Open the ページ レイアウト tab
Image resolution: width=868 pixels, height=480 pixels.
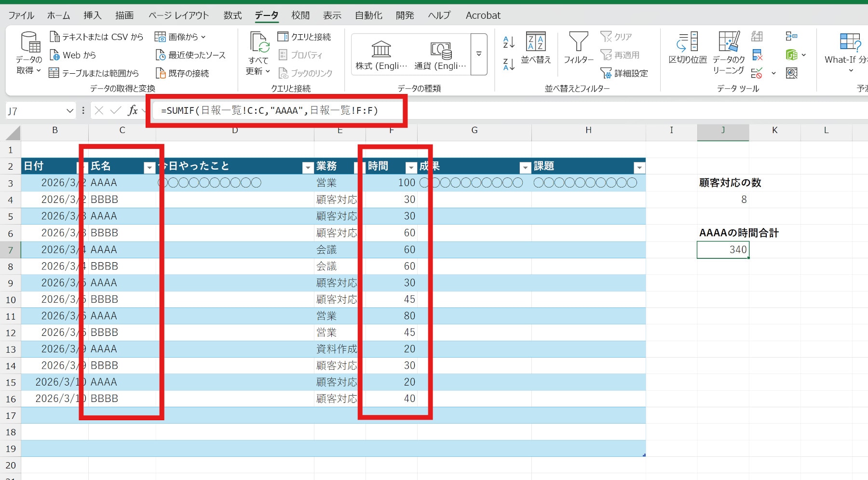click(178, 15)
